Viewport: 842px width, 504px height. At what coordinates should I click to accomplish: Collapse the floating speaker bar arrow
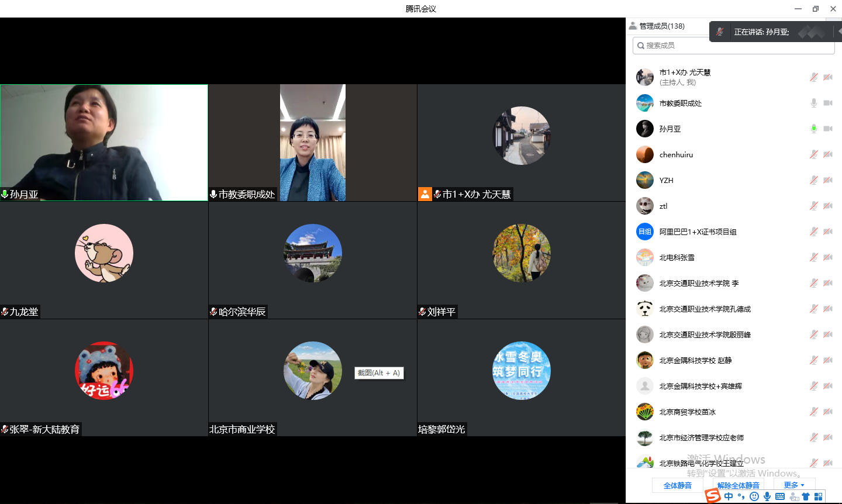[839, 31]
